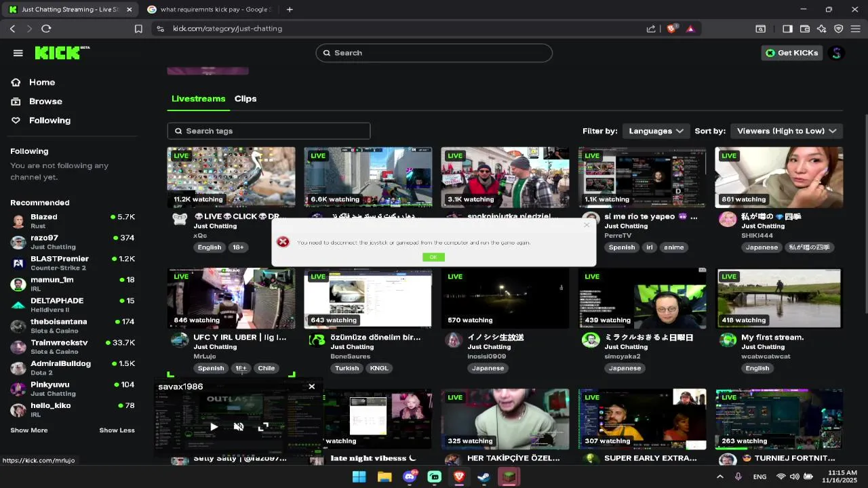This screenshot has height=488, width=868.
Task: Open recommended channel BLASTPremier
Action: pos(73,263)
